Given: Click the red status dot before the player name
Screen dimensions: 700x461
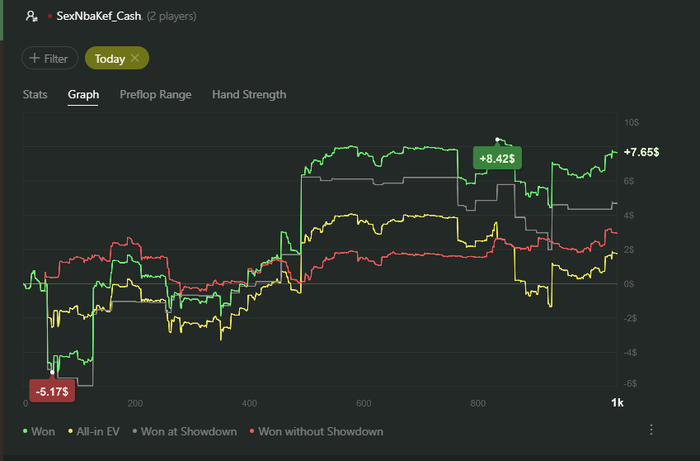Looking at the screenshot, I should click(50, 17).
